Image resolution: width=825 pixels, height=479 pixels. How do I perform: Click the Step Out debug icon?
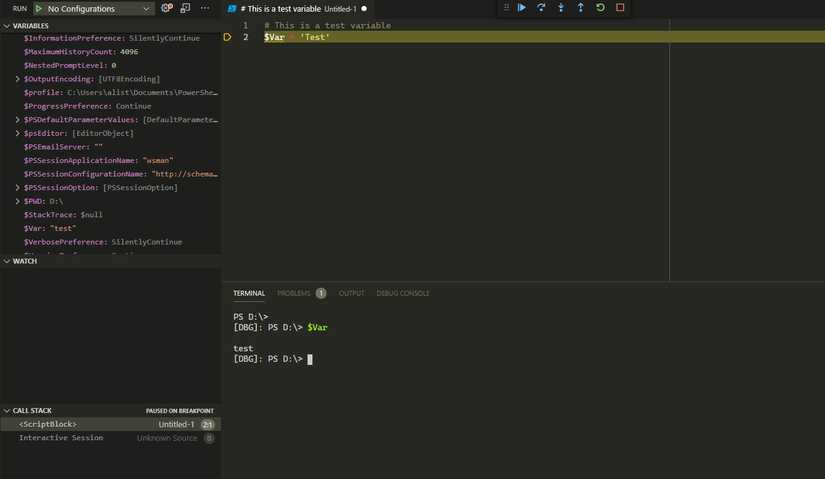tap(581, 8)
